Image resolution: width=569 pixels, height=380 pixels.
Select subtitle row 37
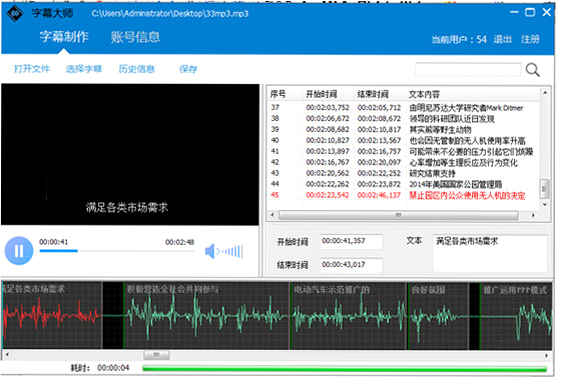coord(404,107)
